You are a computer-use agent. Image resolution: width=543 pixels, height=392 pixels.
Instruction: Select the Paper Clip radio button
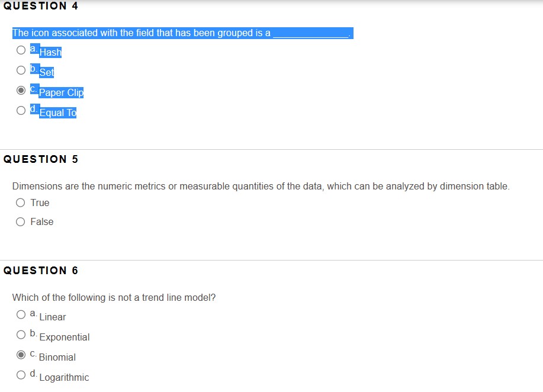click(21, 90)
